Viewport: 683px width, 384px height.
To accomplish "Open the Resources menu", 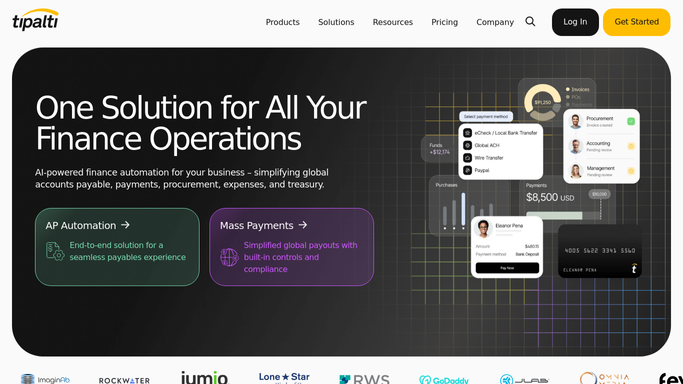I will pos(392,22).
